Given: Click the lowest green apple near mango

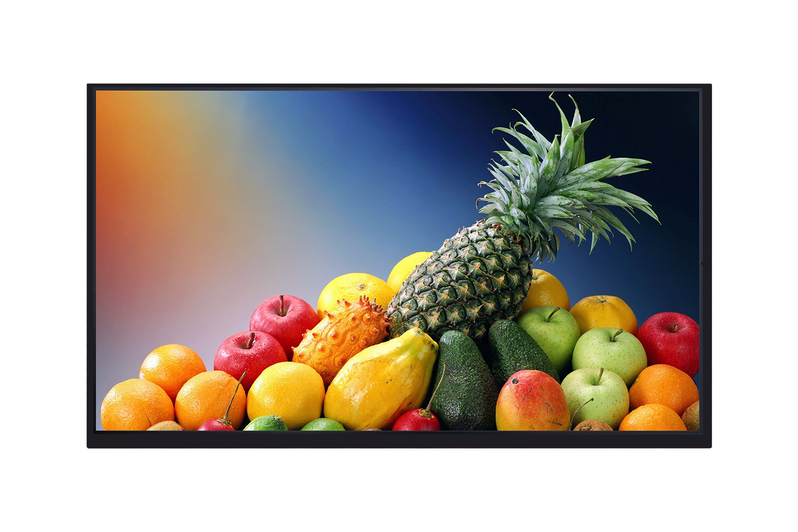Looking at the screenshot, I should click(x=596, y=396).
